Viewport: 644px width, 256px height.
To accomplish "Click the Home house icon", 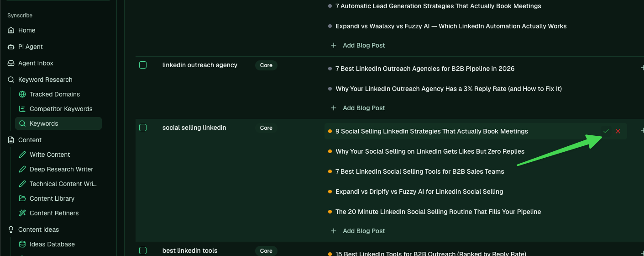I will pos(11,30).
